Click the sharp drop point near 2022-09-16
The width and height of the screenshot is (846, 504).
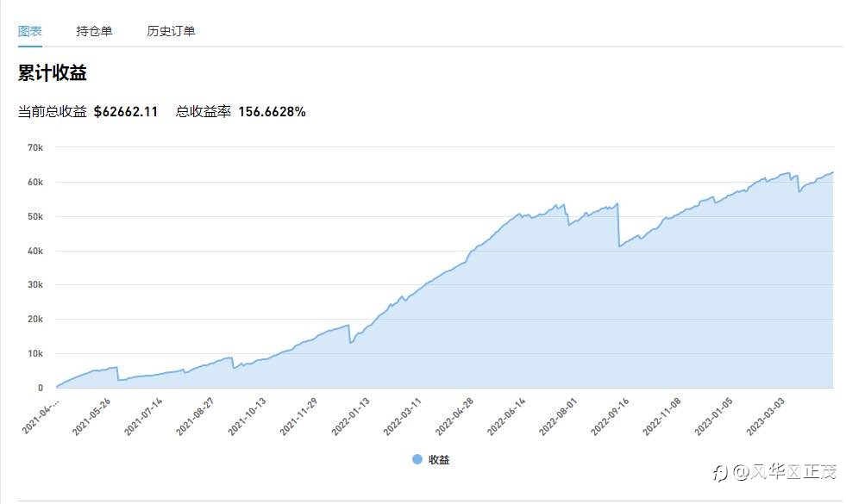(619, 246)
